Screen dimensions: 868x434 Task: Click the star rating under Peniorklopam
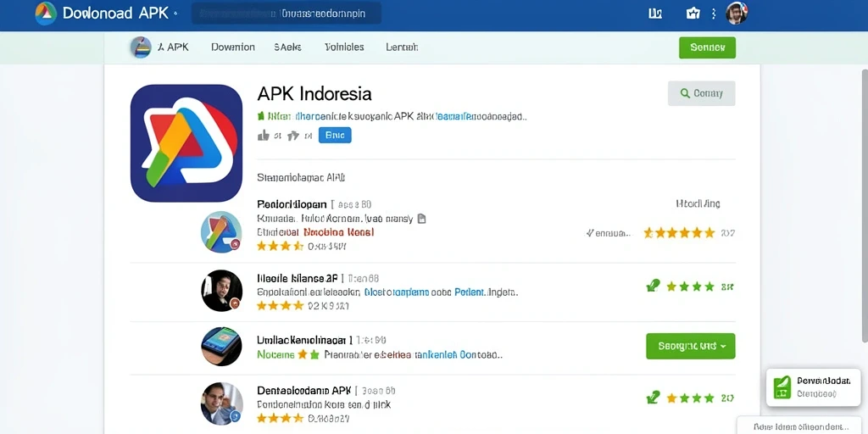point(280,247)
